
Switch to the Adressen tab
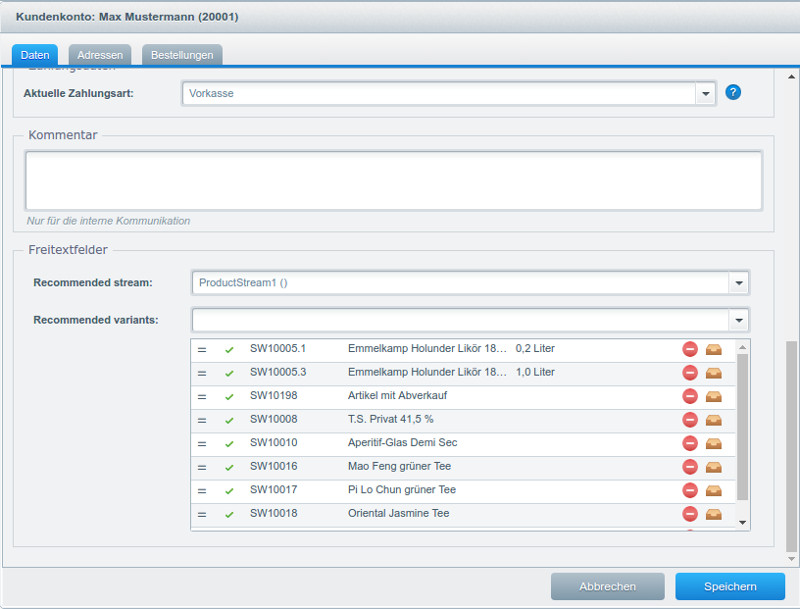click(100, 55)
